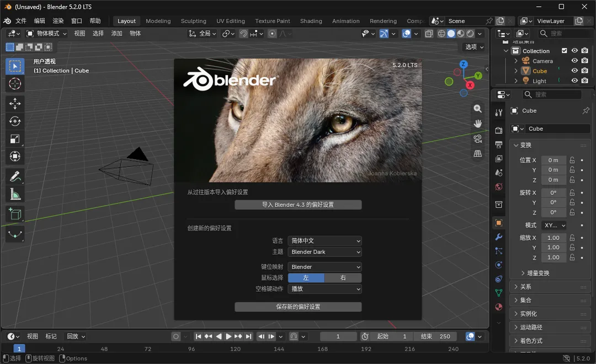This screenshot has height=364, width=596.
Task: Click the Scale X value 1.00
Action: click(553, 238)
